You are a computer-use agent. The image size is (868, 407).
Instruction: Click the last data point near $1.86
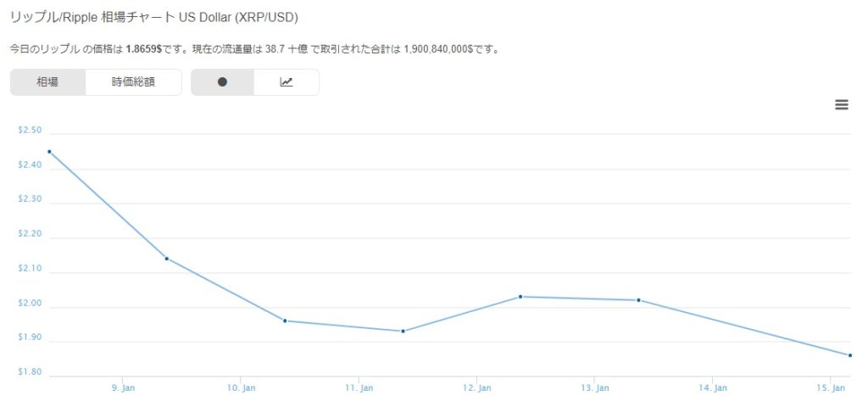pos(849,355)
